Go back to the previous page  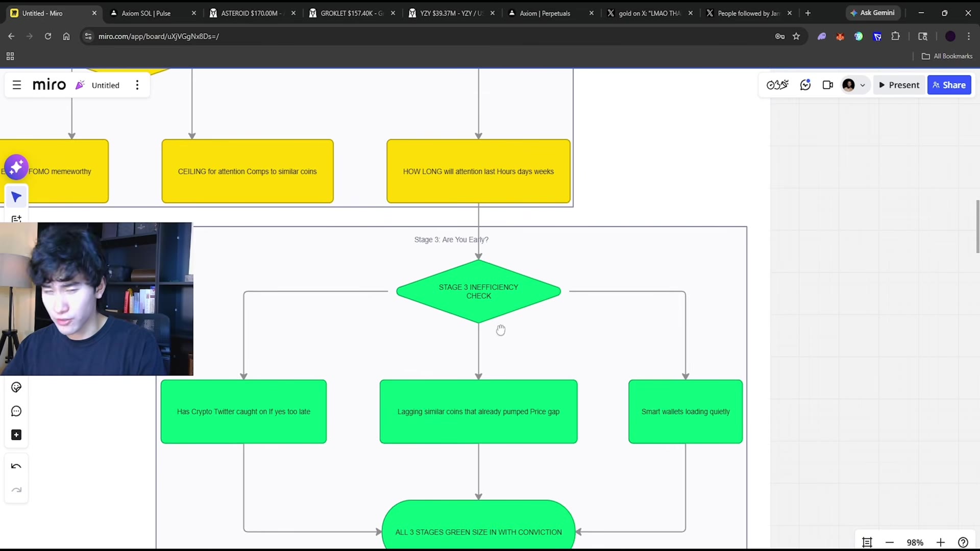click(x=11, y=36)
